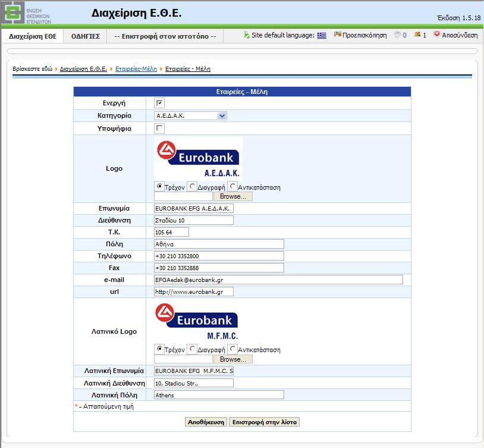Toggle the Ενεργή checkbox
The width and height of the screenshot is (484, 448).
(159, 103)
